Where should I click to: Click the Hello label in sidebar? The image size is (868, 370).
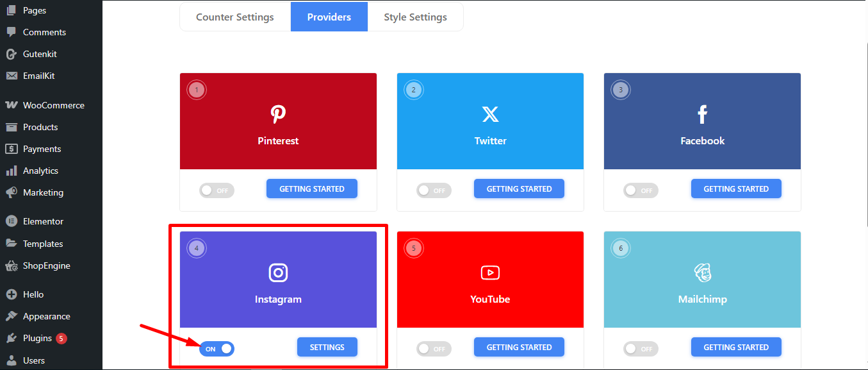coord(33,294)
